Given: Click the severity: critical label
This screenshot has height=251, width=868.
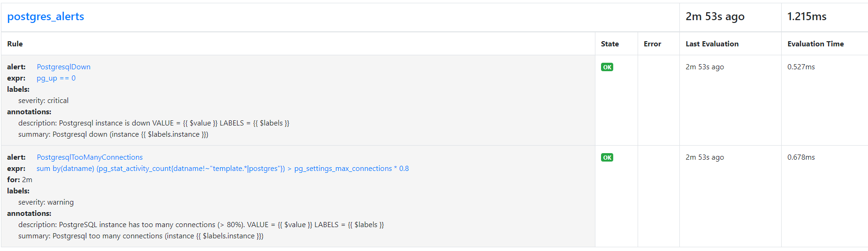Looking at the screenshot, I should pyautogui.click(x=43, y=101).
